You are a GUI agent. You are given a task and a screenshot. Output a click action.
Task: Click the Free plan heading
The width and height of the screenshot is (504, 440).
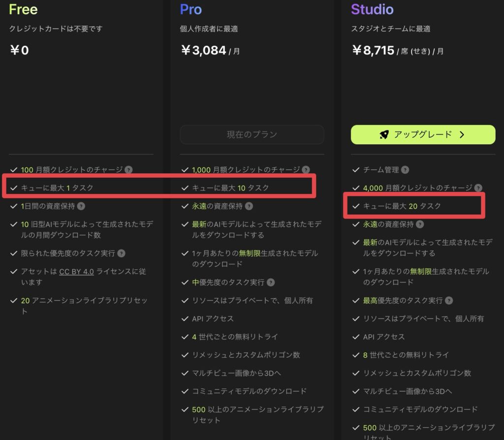click(x=23, y=9)
